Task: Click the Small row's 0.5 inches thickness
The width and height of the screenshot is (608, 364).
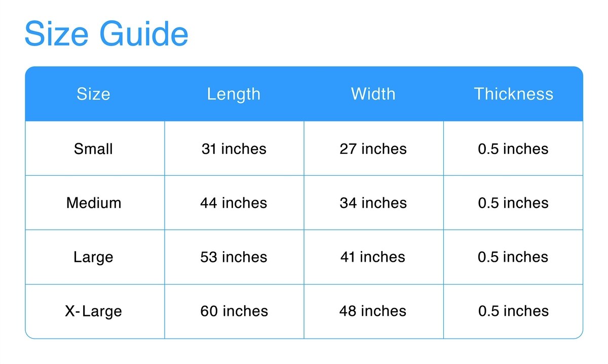Action: (x=513, y=149)
